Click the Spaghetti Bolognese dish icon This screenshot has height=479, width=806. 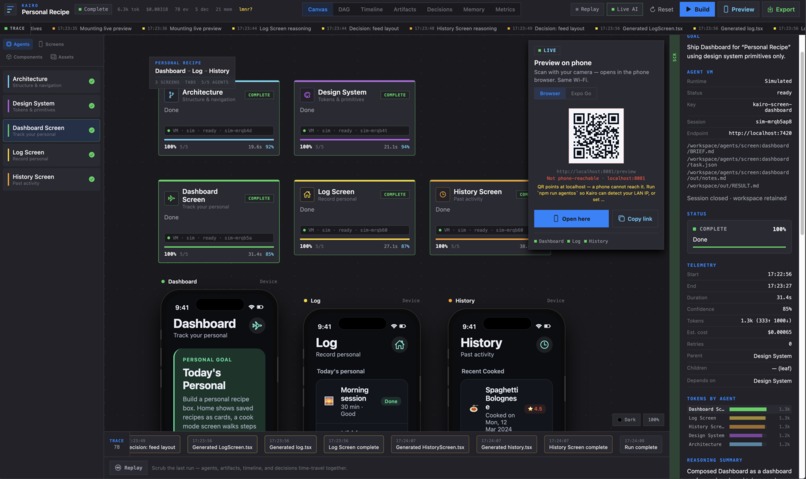pyautogui.click(x=473, y=409)
